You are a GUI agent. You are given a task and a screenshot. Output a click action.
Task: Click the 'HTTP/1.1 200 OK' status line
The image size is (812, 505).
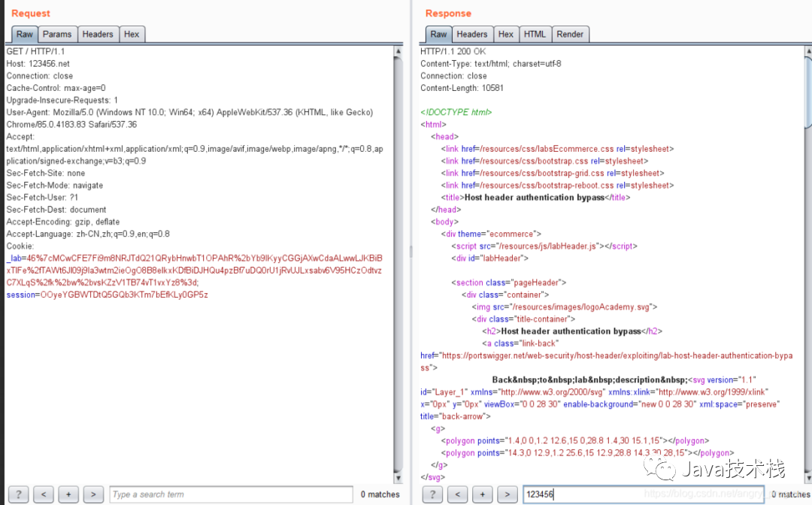tap(453, 51)
